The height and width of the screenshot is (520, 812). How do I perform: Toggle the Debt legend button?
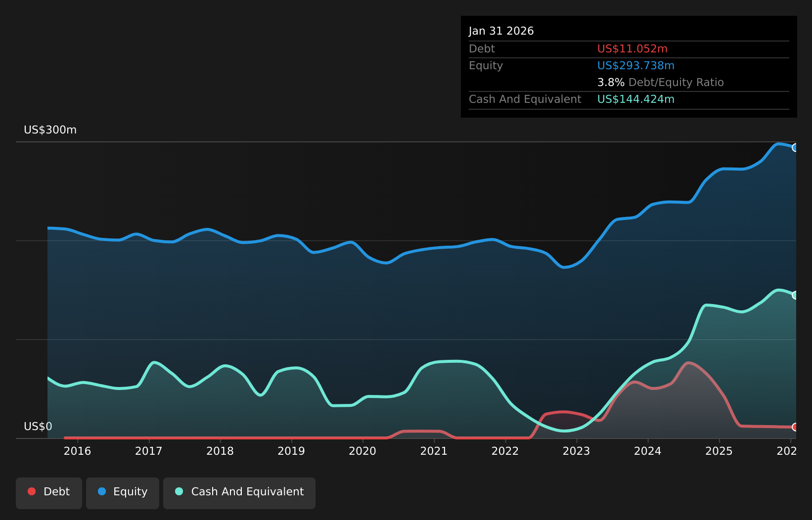49,493
